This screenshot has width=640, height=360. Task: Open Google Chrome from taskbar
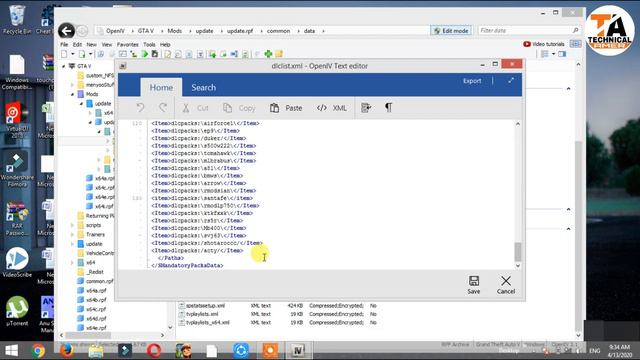point(38,351)
